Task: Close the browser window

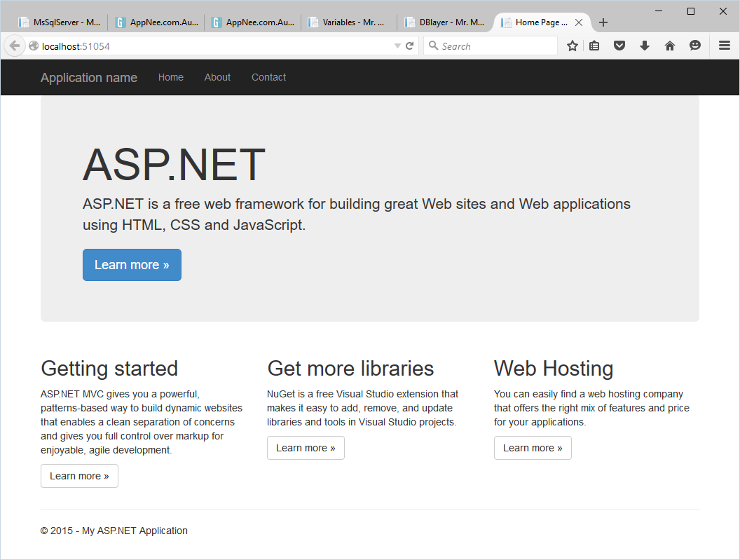Action: [723, 11]
